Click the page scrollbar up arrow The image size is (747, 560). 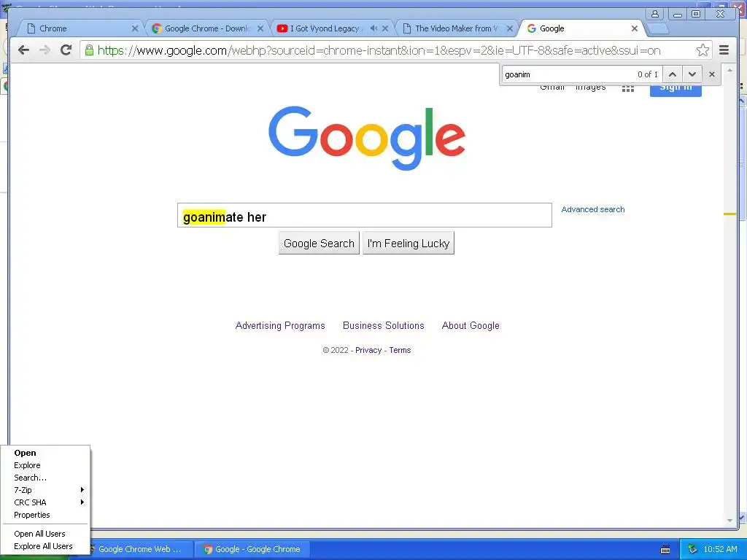pos(729,71)
